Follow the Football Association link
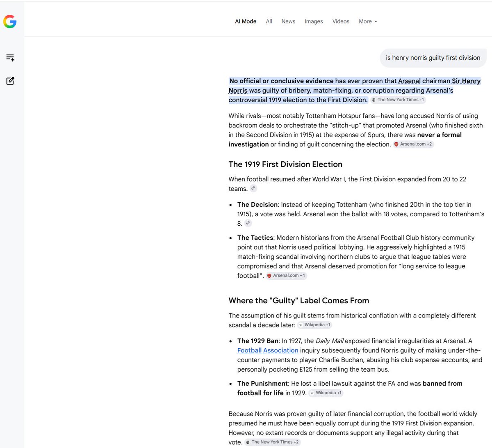The height and width of the screenshot is (448, 492). [x=268, y=350]
